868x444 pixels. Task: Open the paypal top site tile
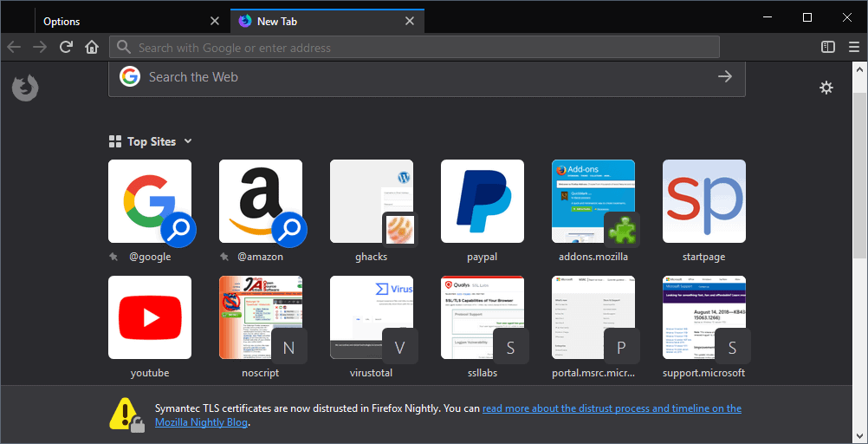[x=483, y=201]
